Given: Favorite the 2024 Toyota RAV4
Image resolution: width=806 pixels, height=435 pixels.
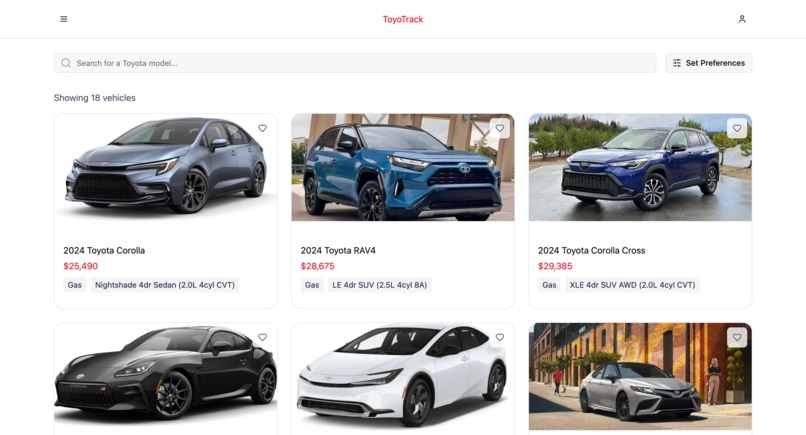Looking at the screenshot, I should [x=500, y=128].
